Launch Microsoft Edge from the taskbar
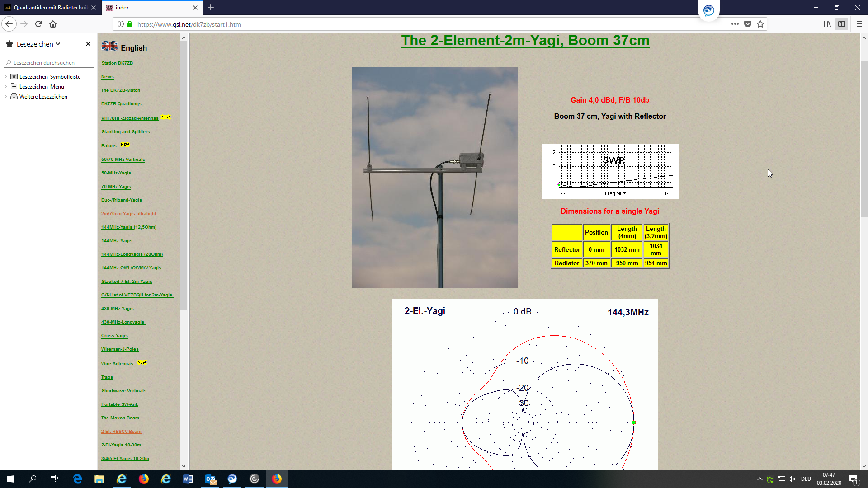Image resolution: width=868 pixels, height=488 pixels. pos(77,479)
